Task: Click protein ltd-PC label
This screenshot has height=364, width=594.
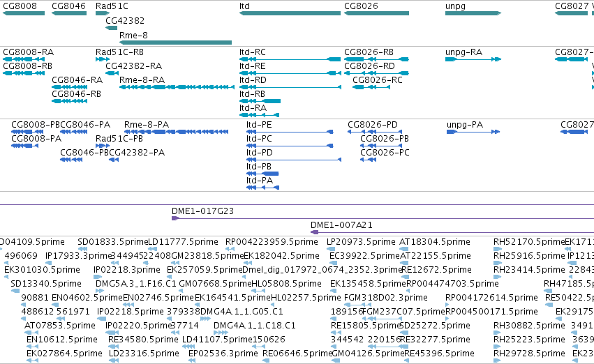Action: click(x=259, y=139)
